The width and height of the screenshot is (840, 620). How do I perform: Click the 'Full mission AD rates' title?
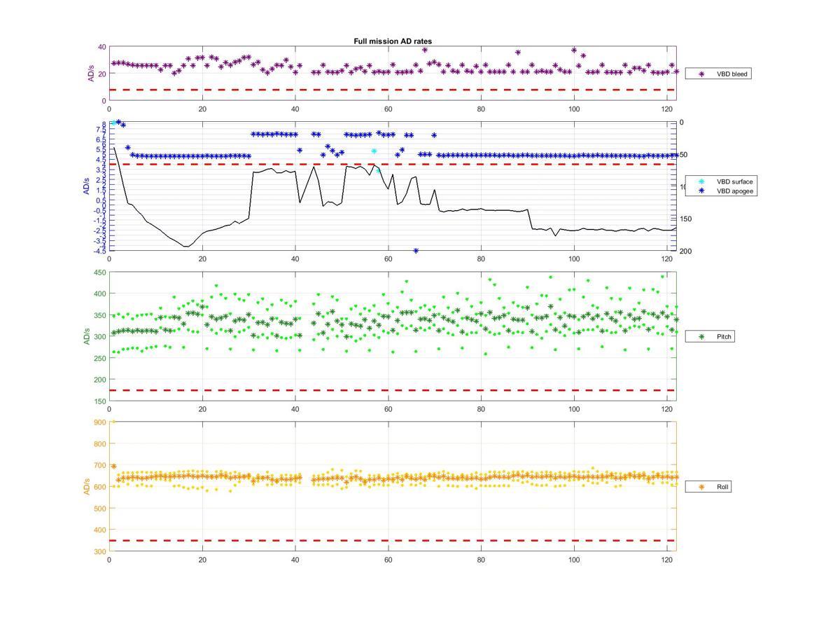(x=393, y=41)
